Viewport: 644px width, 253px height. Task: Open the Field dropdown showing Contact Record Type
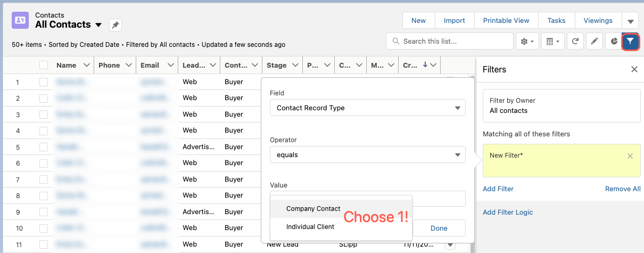pos(367,108)
